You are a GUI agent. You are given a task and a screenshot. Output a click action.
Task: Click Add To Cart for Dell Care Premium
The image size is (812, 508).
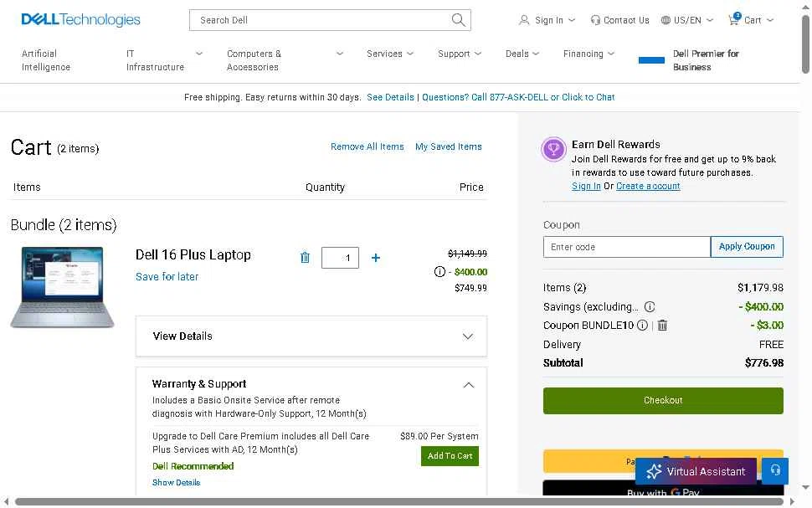450,456
